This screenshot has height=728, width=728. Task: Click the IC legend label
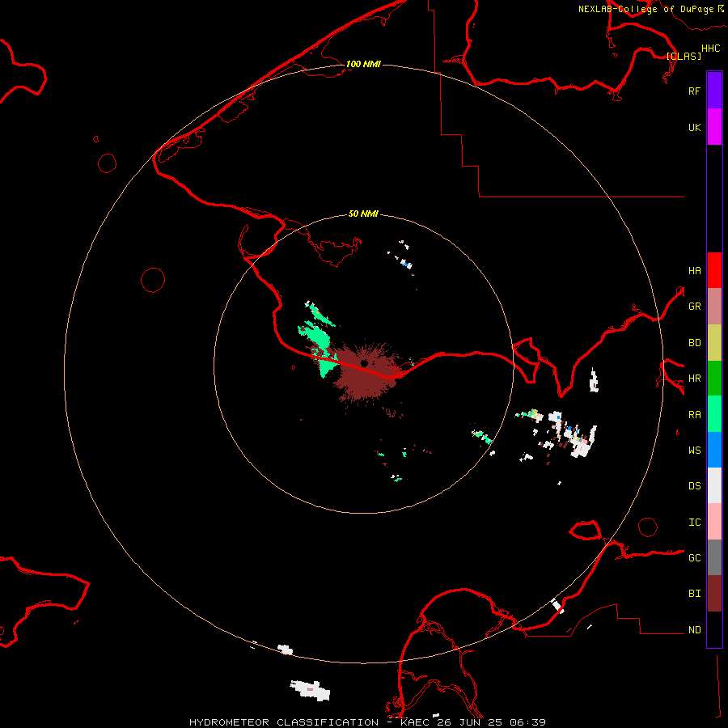click(x=694, y=522)
